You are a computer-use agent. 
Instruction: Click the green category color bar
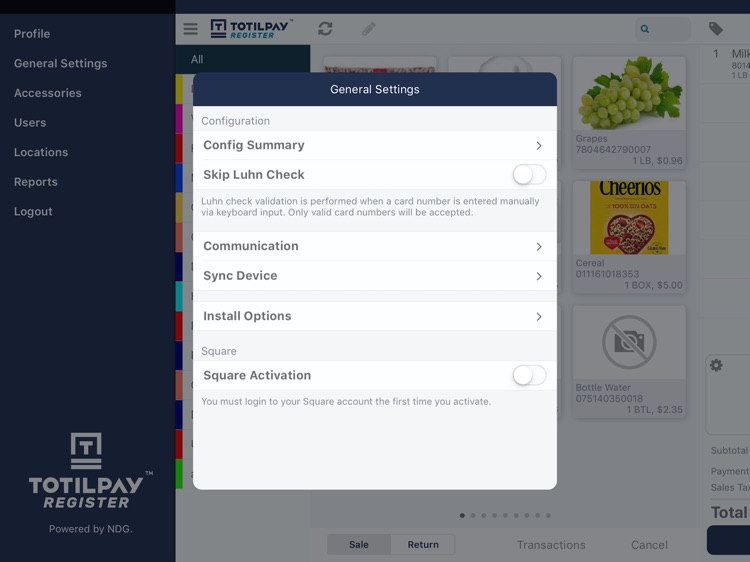pos(179,474)
